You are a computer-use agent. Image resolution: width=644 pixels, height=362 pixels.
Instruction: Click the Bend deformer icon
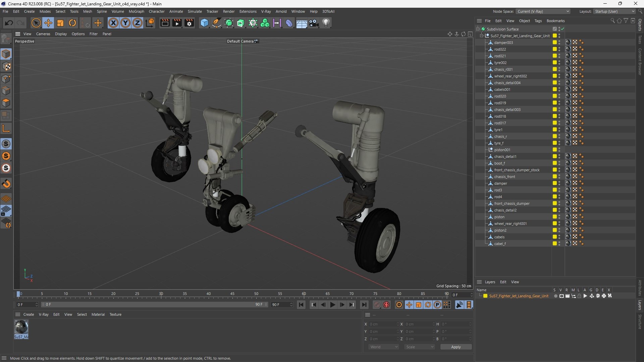click(x=289, y=23)
